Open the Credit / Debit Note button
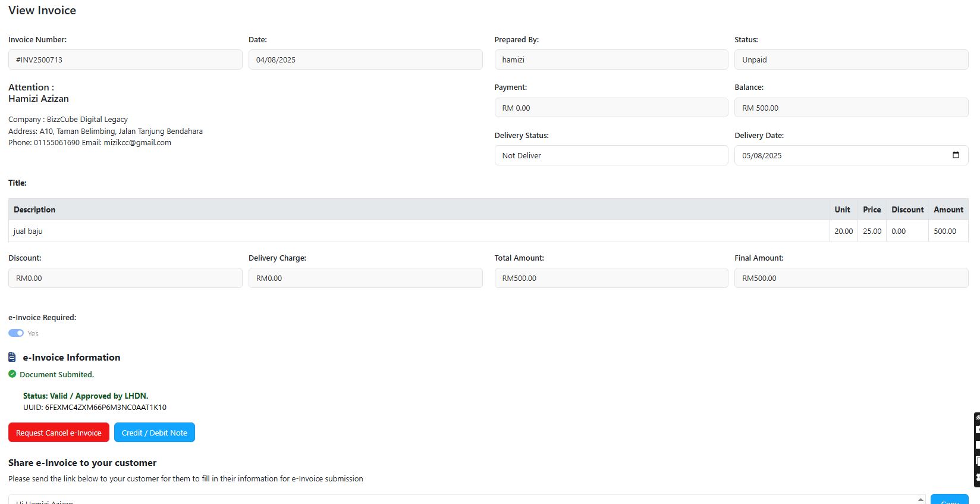 pyautogui.click(x=154, y=433)
